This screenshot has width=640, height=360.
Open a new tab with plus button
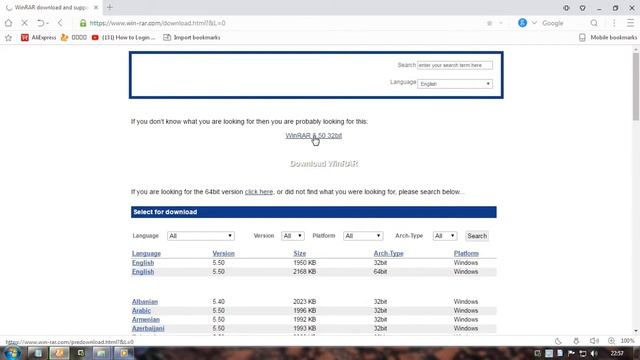point(110,7)
